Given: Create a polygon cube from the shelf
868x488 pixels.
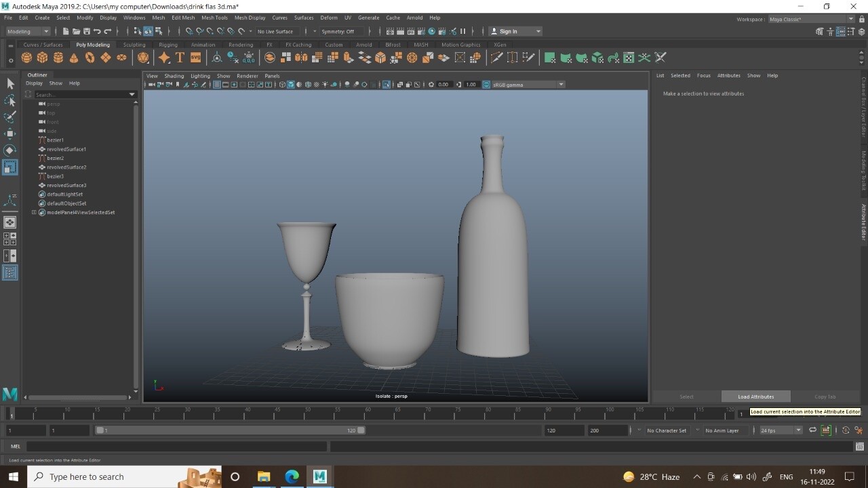Looking at the screenshot, I should point(43,58).
